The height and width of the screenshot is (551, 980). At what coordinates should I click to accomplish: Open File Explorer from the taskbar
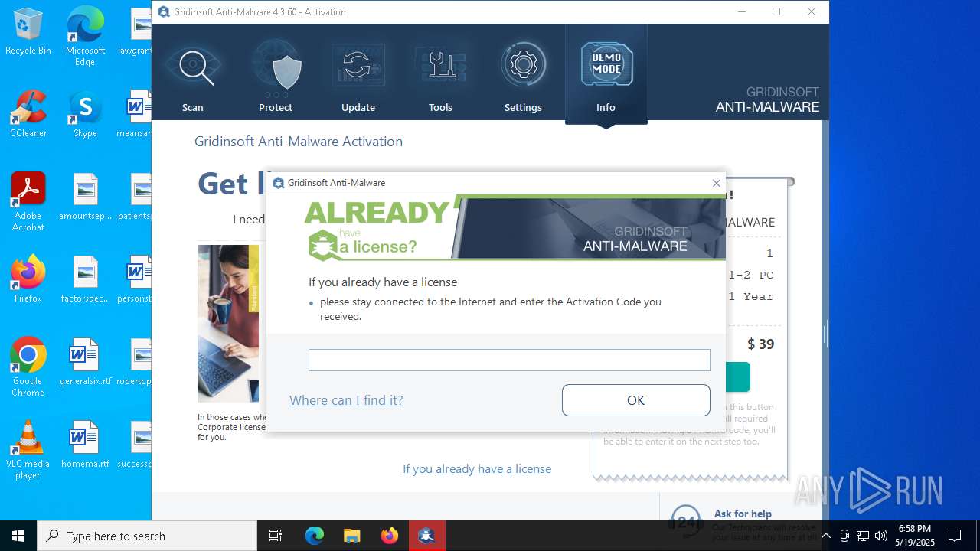click(x=351, y=536)
